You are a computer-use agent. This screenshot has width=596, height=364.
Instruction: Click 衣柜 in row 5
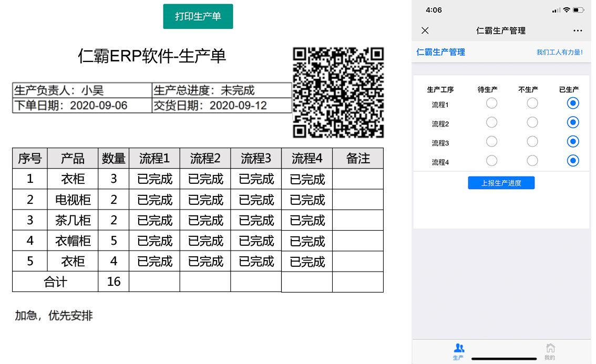[73, 261]
